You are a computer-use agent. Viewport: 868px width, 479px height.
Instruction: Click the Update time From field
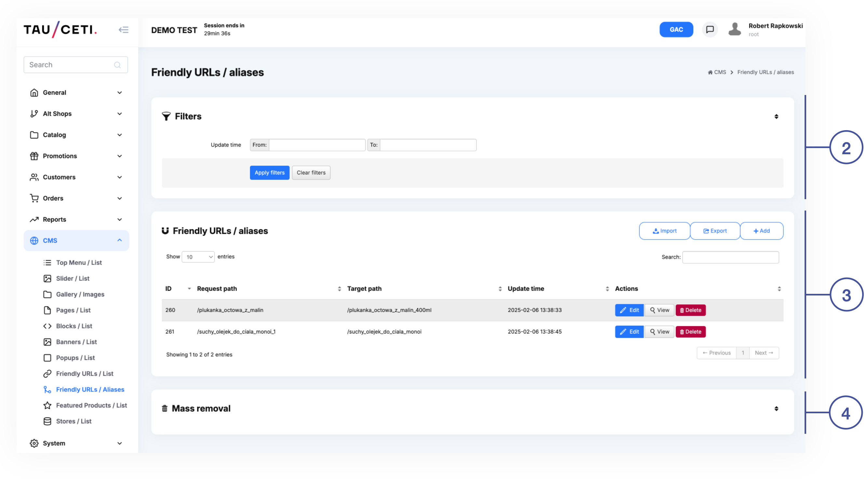coord(317,145)
